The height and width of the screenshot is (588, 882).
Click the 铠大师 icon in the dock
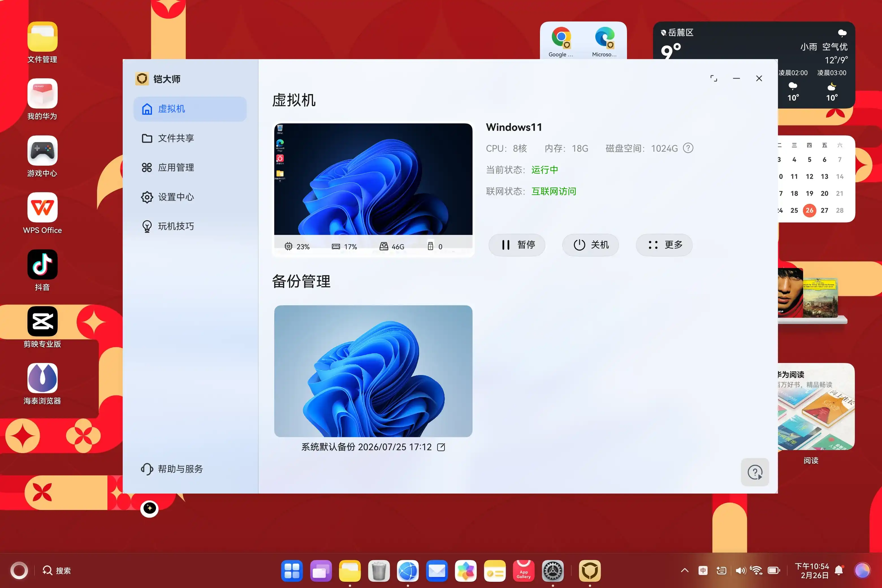(x=590, y=571)
